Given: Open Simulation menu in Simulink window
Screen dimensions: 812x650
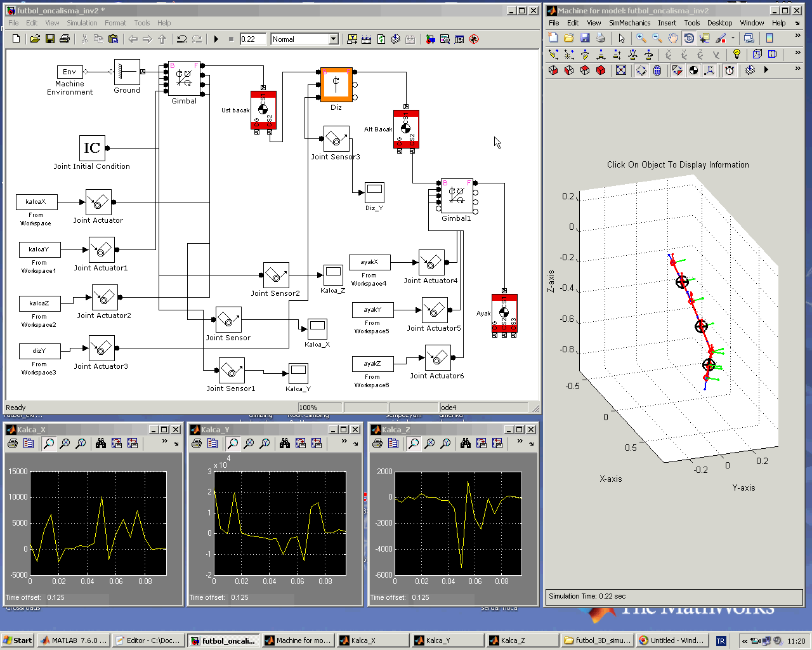Looking at the screenshot, I should tap(82, 23).
